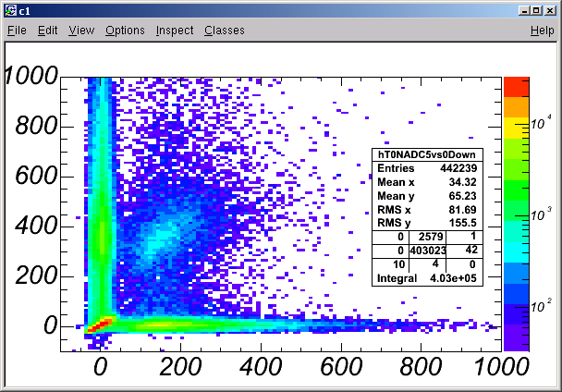
Task: Click the c1 window title text
Action: pos(25,11)
